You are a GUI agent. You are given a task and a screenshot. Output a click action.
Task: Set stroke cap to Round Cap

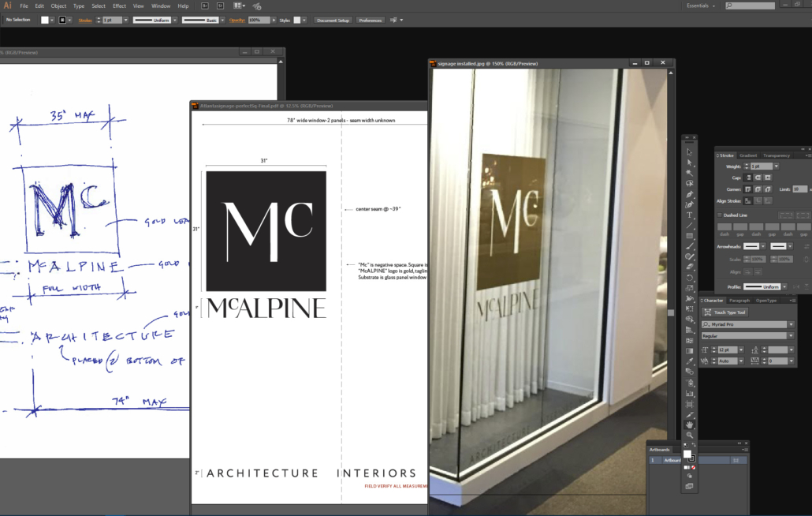[758, 178]
